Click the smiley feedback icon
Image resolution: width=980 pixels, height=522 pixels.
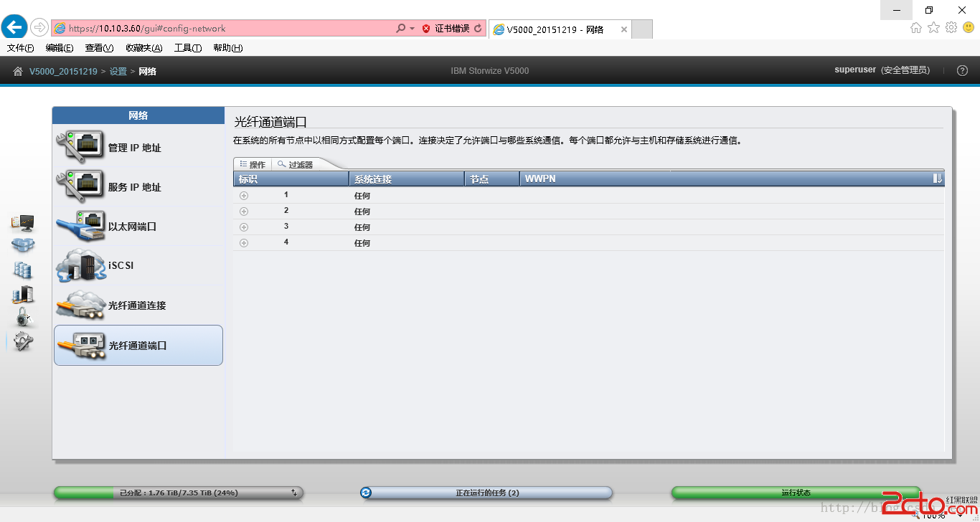click(x=969, y=27)
